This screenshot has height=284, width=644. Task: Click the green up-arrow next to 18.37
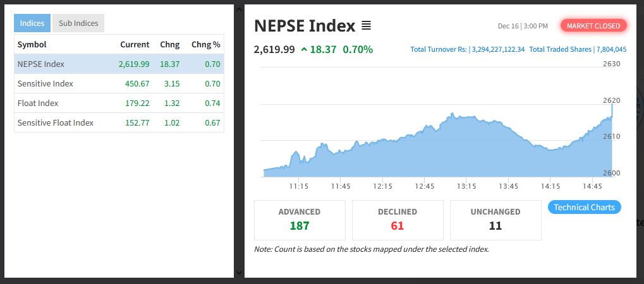coord(305,49)
